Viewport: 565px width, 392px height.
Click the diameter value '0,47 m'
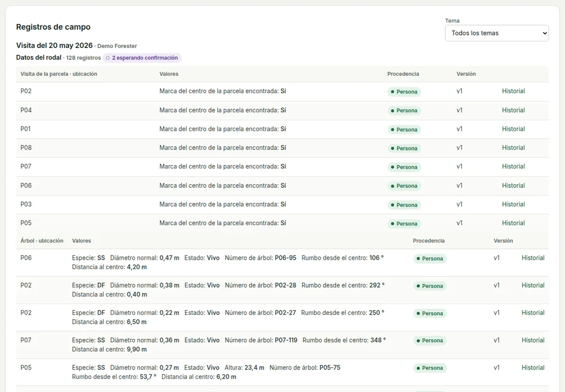(169, 258)
